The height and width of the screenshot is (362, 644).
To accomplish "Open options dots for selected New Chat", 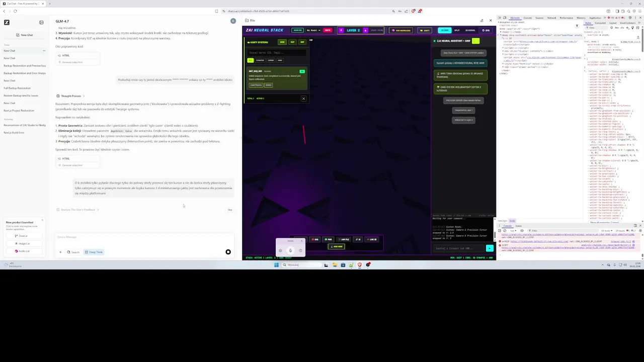I will [x=44, y=51].
